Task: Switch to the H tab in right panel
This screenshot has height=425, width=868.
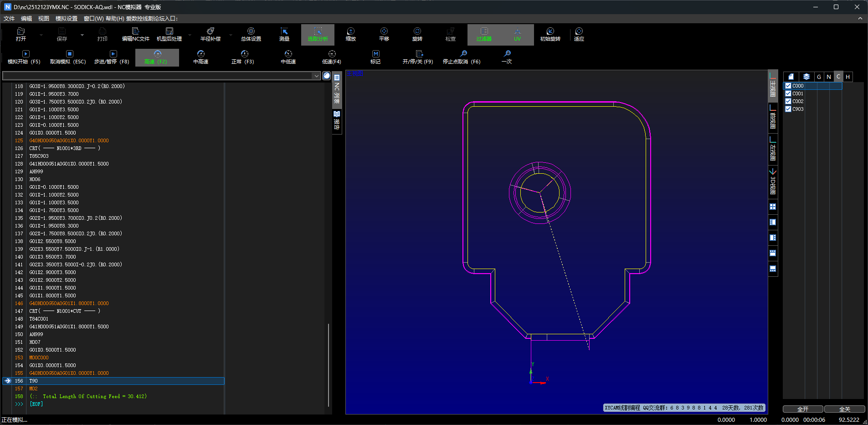Action: point(847,77)
